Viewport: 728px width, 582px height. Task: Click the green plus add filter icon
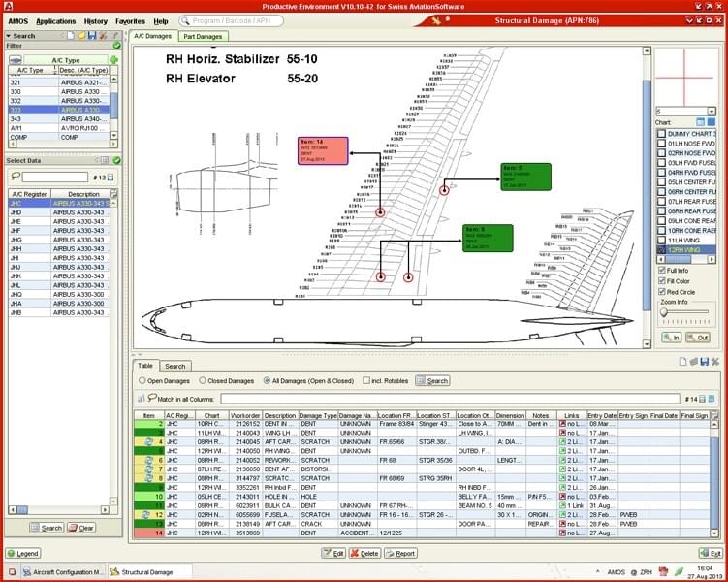click(113, 60)
